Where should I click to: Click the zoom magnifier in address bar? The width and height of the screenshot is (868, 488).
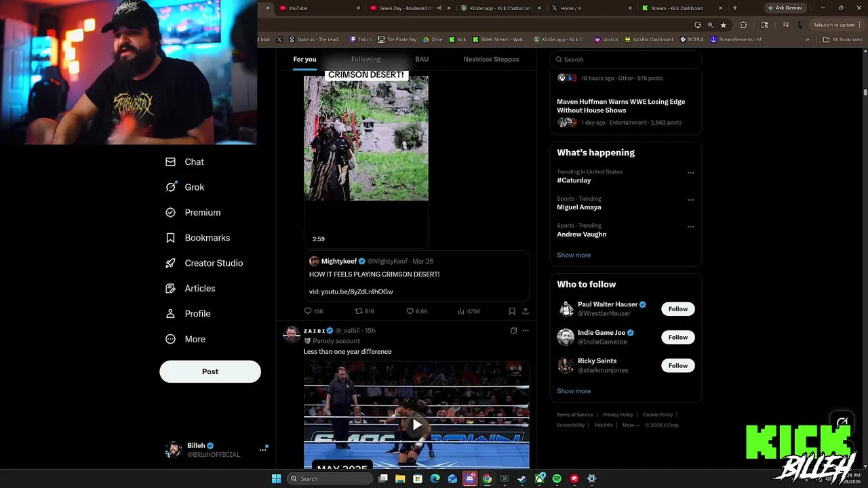711,25
